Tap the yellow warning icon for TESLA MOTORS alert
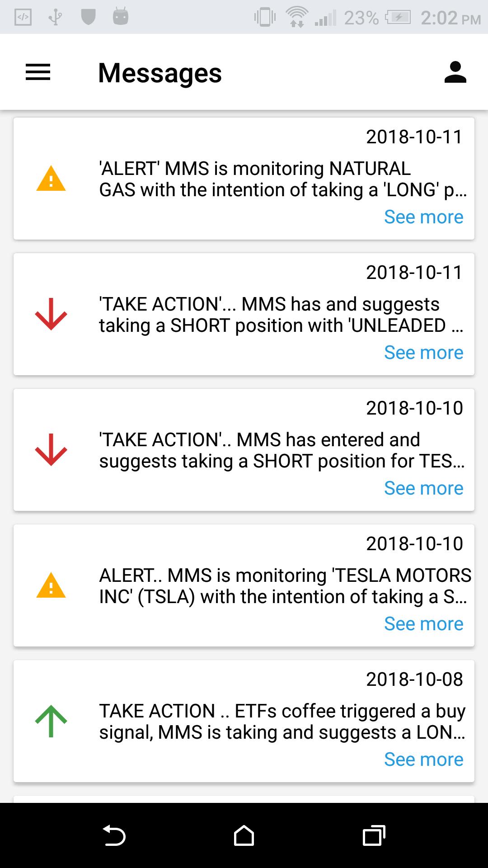 (51, 585)
